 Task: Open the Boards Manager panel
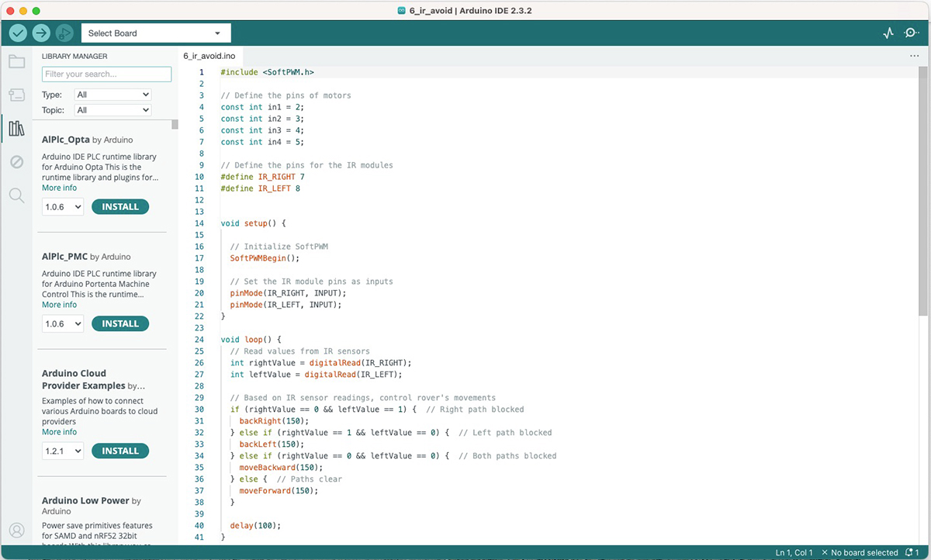16,95
